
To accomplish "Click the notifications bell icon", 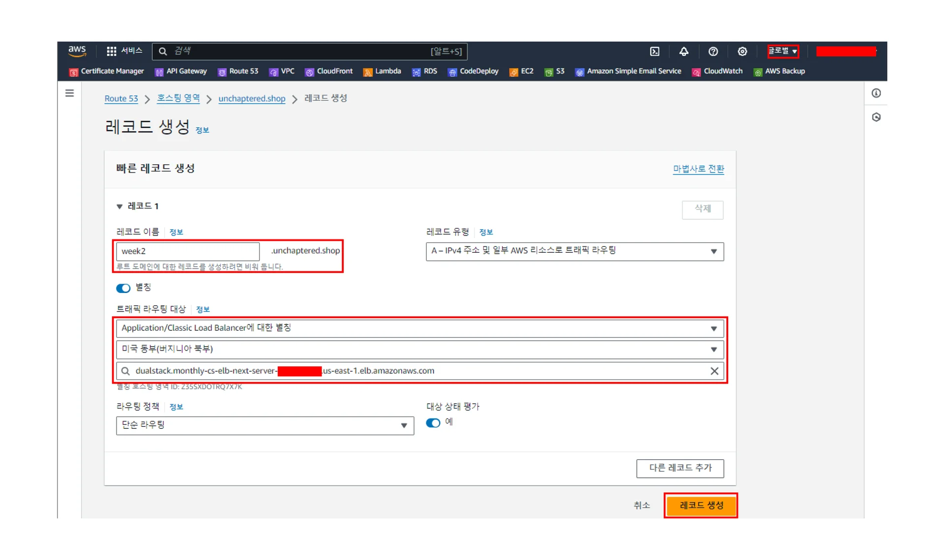I will (683, 52).
